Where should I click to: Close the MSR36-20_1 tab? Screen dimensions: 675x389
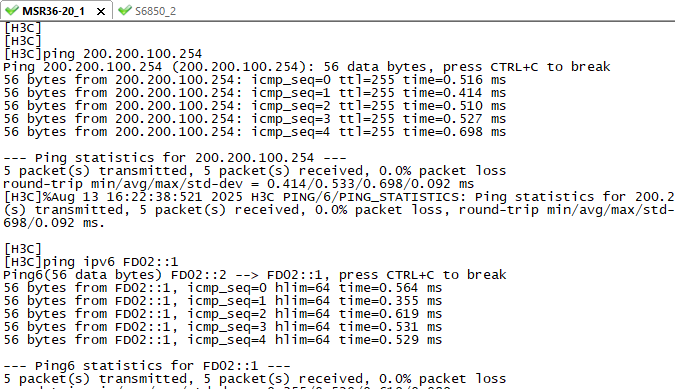point(101,11)
